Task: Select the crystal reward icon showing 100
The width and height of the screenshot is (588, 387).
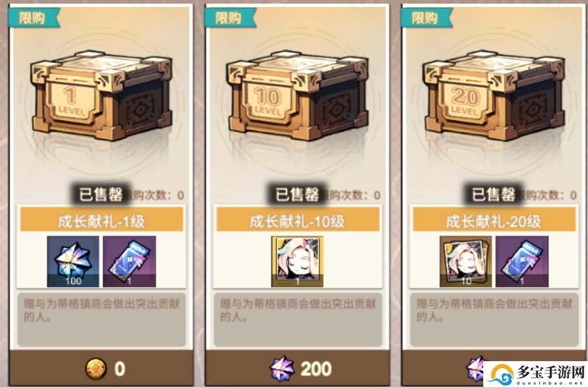Action: click(x=73, y=261)
